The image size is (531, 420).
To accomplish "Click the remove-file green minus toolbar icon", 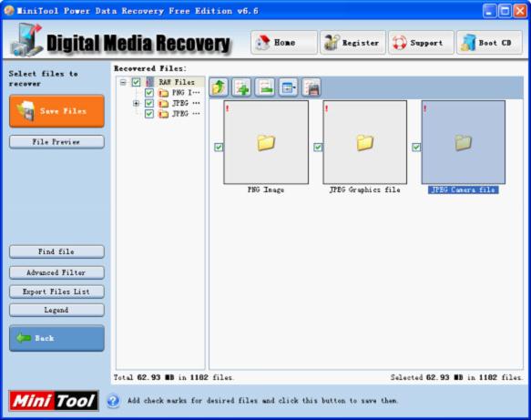I will coord(265,87).
